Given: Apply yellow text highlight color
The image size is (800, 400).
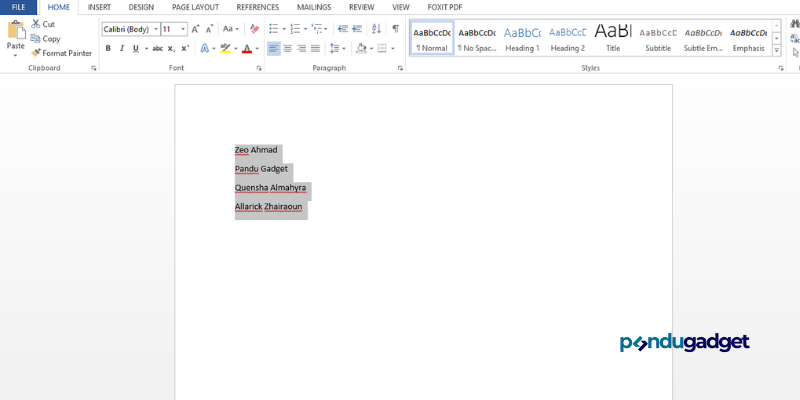Looking at the screenshot, I should click(x=226, y=48).
